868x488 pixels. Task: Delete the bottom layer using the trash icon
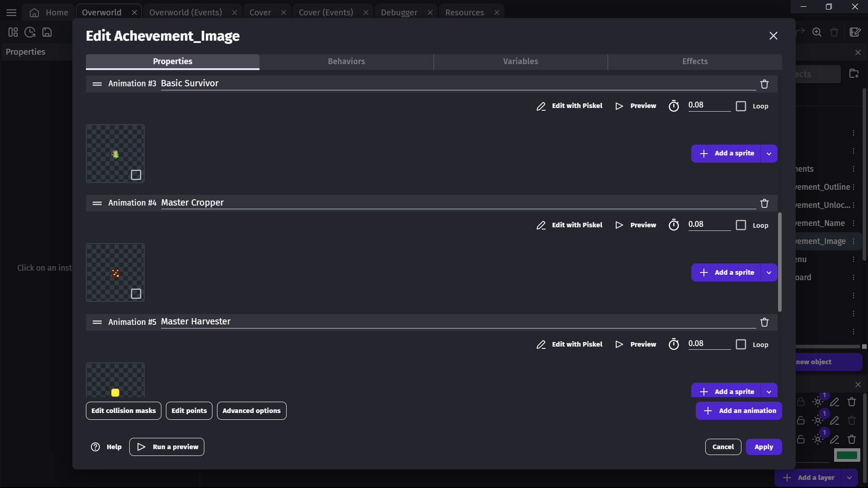(852, 439)
